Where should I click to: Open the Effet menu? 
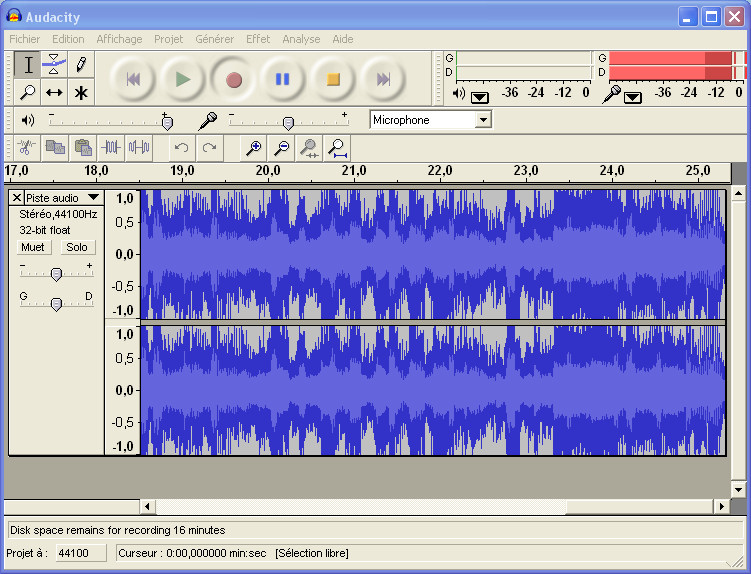[x=258, y=39]
